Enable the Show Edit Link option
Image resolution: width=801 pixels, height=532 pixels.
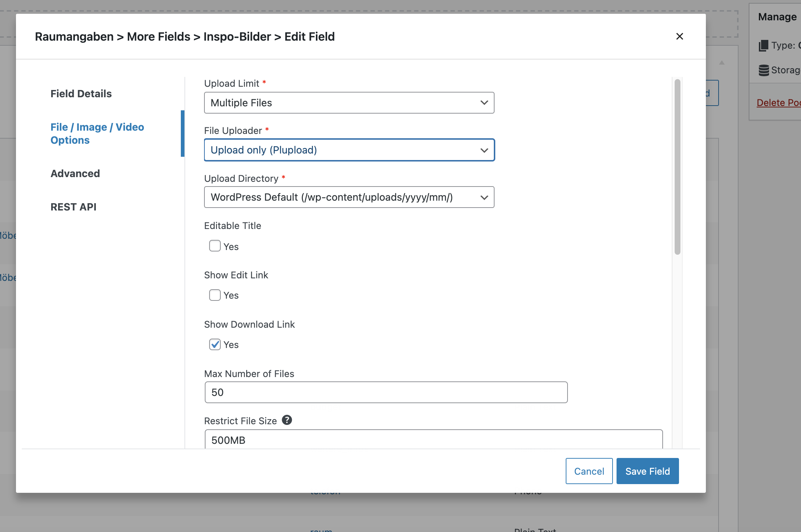pyautogui.click(x=215, y=295)
